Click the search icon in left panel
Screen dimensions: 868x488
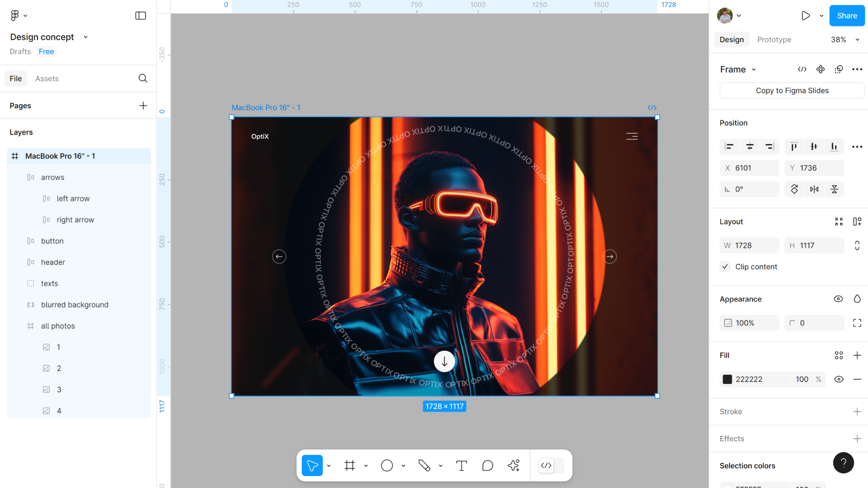pos(143,79)
